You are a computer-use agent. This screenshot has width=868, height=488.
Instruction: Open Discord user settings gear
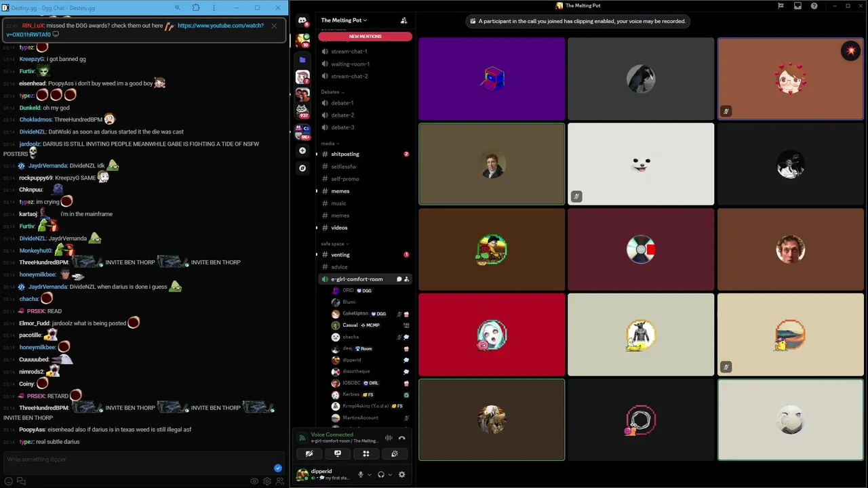401,474
